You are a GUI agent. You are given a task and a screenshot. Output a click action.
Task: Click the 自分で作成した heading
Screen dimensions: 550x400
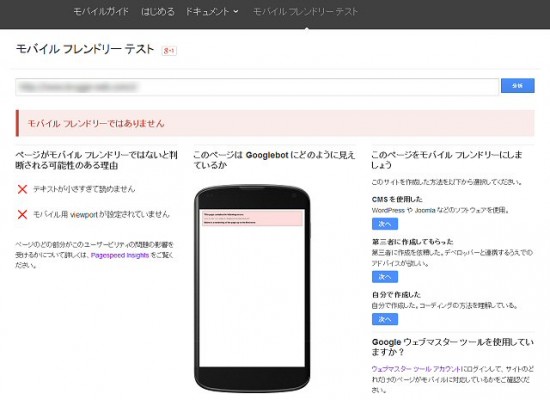coord(396,295)
